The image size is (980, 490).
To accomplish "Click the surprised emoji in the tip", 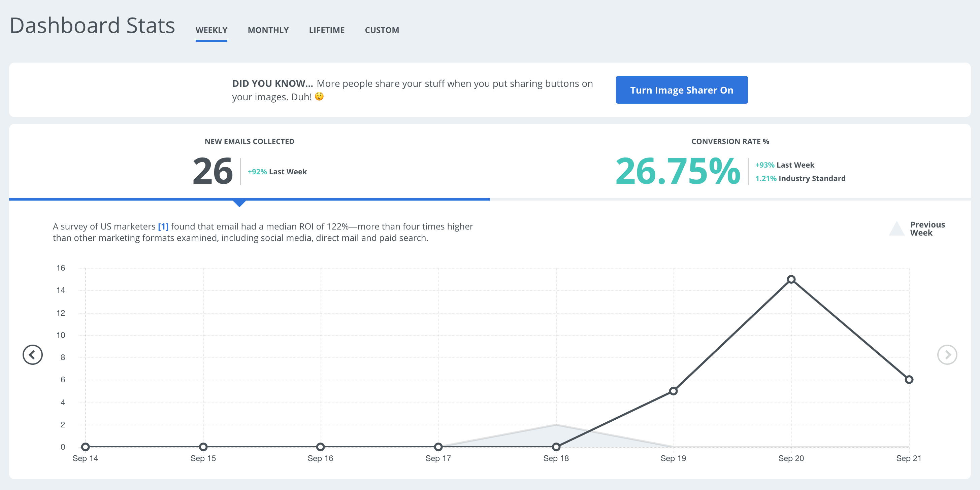I will [319, 97].
